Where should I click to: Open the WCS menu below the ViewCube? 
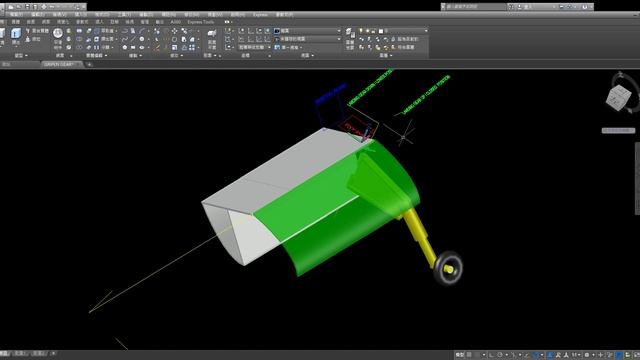618,131
